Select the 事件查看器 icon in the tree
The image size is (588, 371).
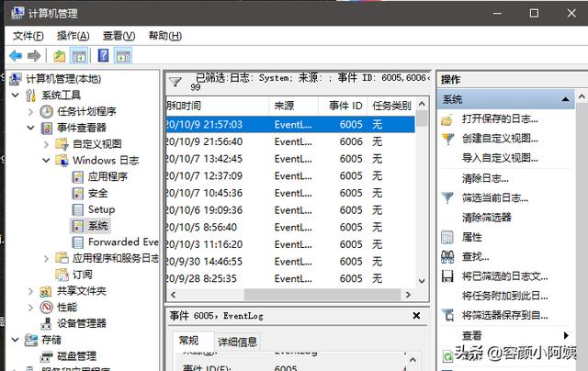pos(47,128)
